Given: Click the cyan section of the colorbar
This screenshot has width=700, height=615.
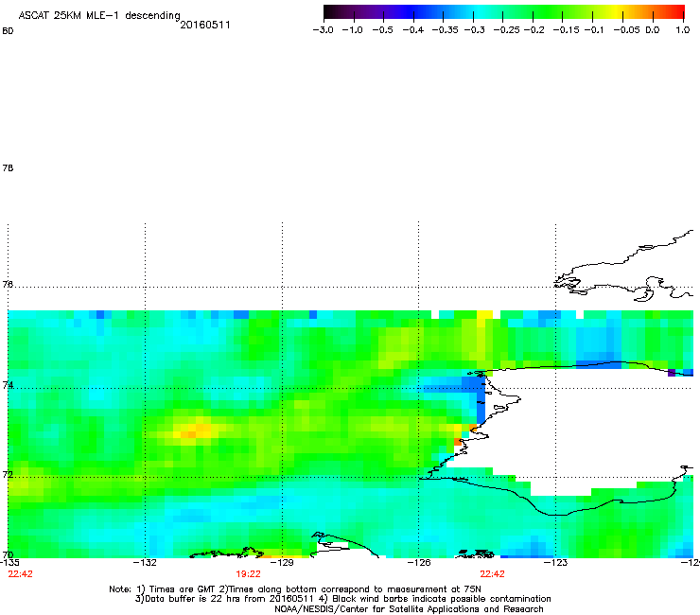Looking at the screenshot, I should pyautogui.click(x=477, y=12).
